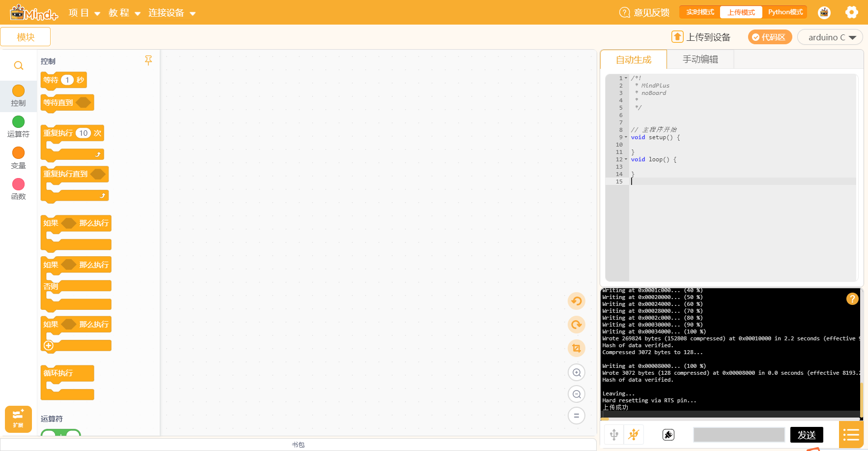Click the redo arrow on workspace
Screen dimensions: 868x451
(x=577, y=325)
